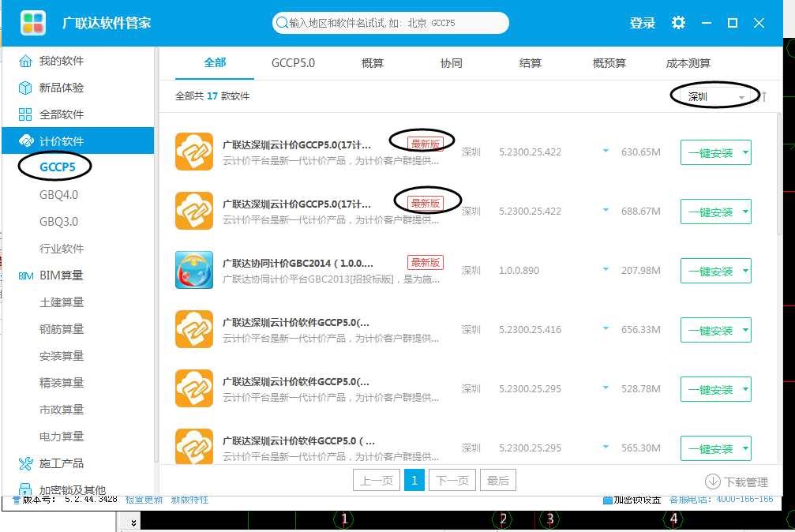The image size is (795, 532).
Task: Open install options arrow for 630.65M entry
Action: pos(745,152)
